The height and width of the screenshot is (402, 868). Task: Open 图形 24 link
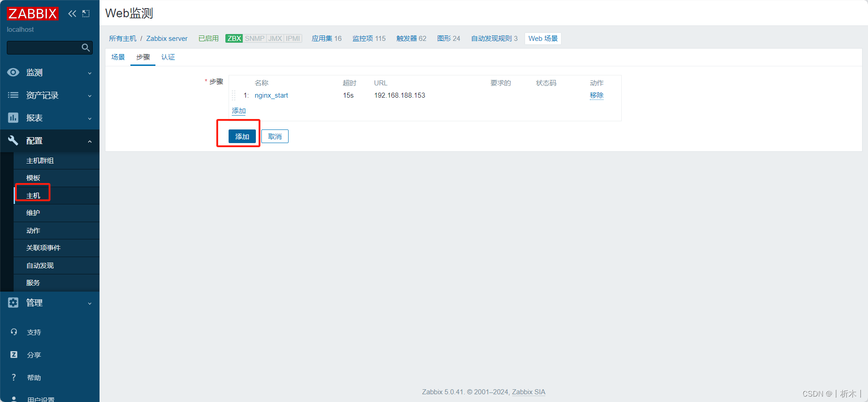pyautogui.click(x=449, y=39)
